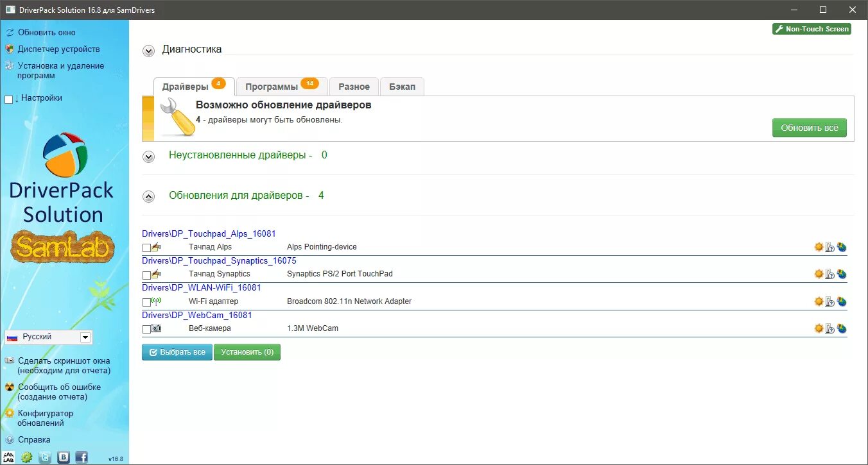Open the Разное tab
The width and height of the screenshot is (868, 465).
tap(354, 87)
